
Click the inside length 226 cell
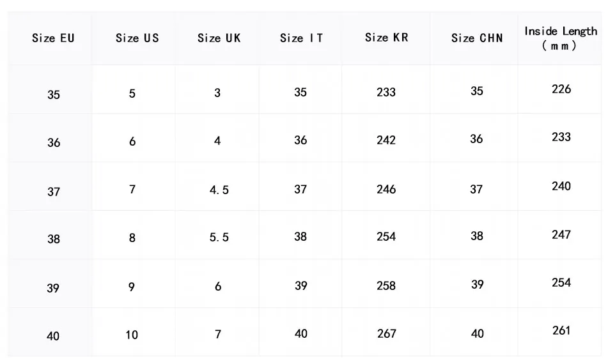tap(561, 89)
